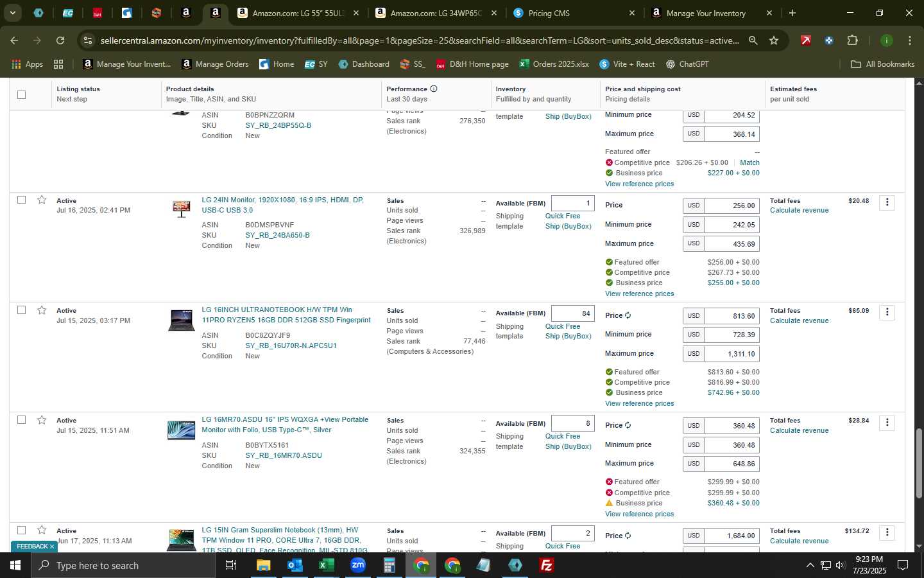The image size is (924, 578).
Task: Open Zoom from the taskbar
Action: coord(358,565)
